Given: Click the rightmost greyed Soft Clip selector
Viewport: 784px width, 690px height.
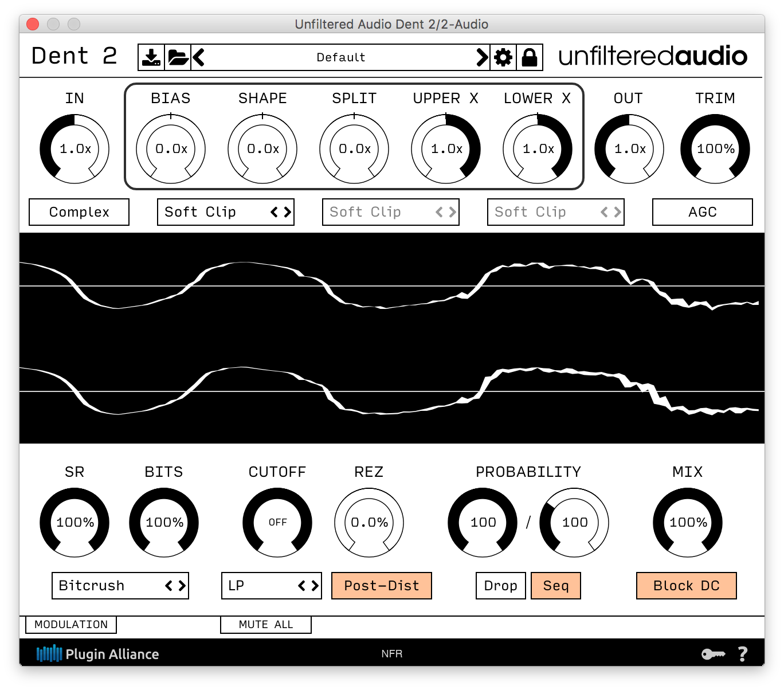Looking at the screenshot, I should (556, 212).
